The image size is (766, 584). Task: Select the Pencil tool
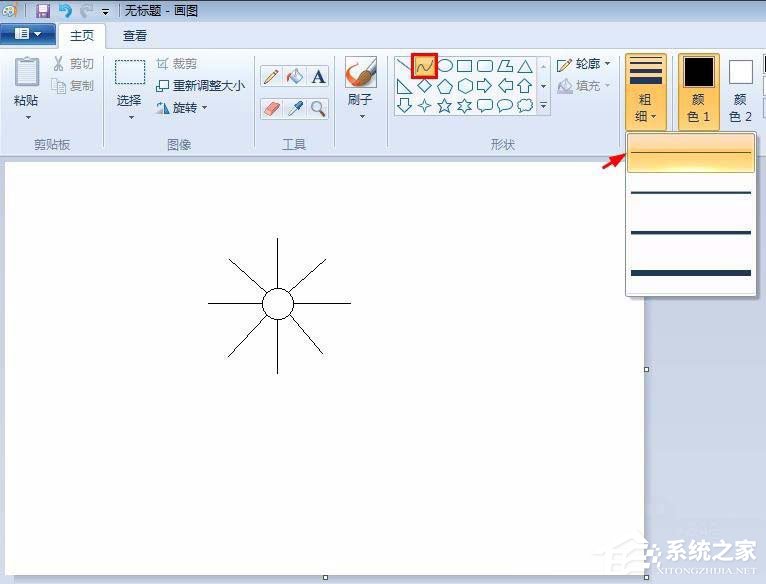tap(271, 77)
